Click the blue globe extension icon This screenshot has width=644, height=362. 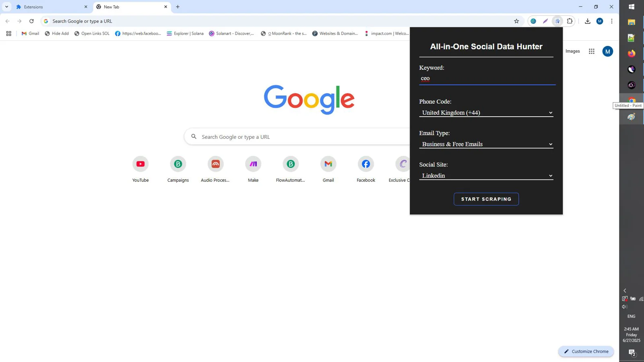click(533, 21)
